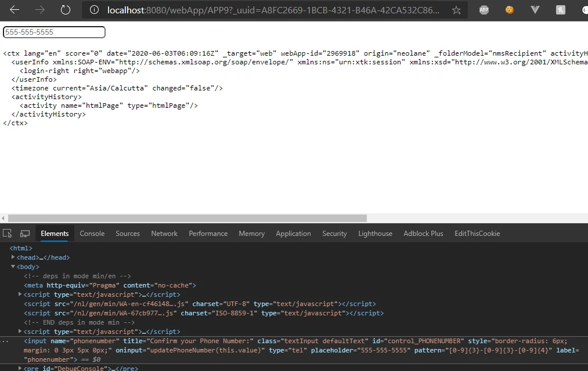Expand the script node below the END deps comment

point(20,332)
